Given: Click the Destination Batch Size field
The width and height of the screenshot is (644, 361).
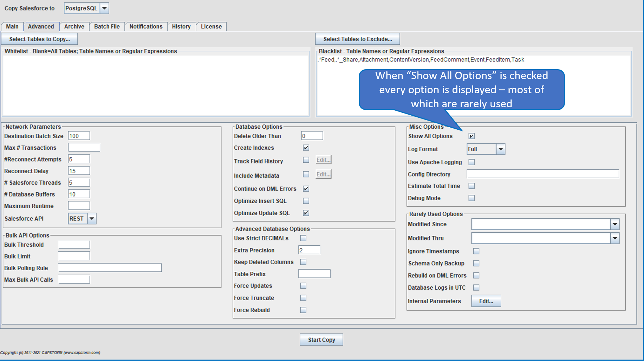Looking at the screenshot, I should tap(79, 136).
